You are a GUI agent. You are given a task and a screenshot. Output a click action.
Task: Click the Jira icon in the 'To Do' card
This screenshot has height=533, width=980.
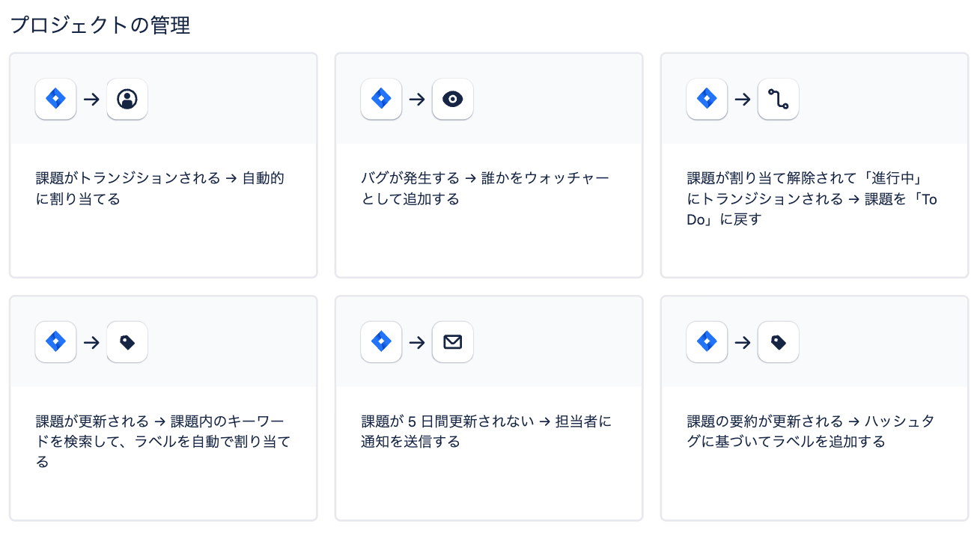[x=707, y=99]
